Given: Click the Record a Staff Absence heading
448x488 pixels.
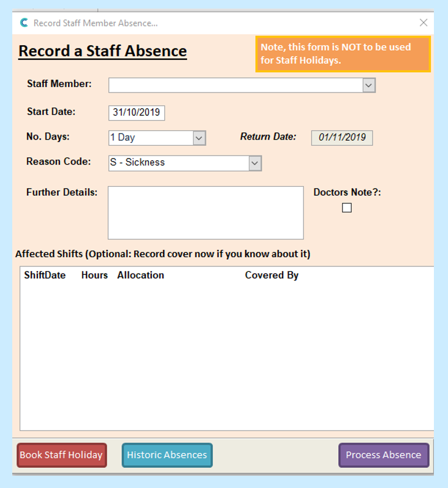Looking at the screenshot, I should click(102, 51).
